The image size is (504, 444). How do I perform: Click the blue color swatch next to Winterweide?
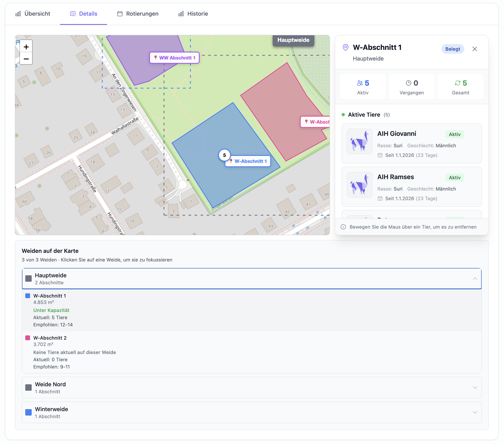tap(28, 412)
